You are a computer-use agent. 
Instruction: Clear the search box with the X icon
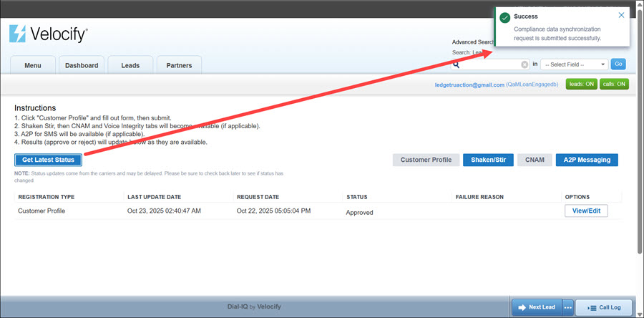pos(525,64)
